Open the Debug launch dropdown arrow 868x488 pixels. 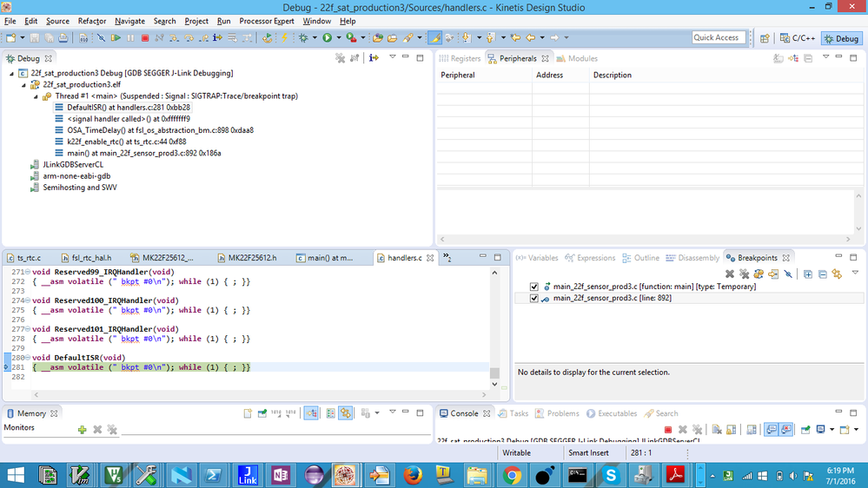(315, 37)
